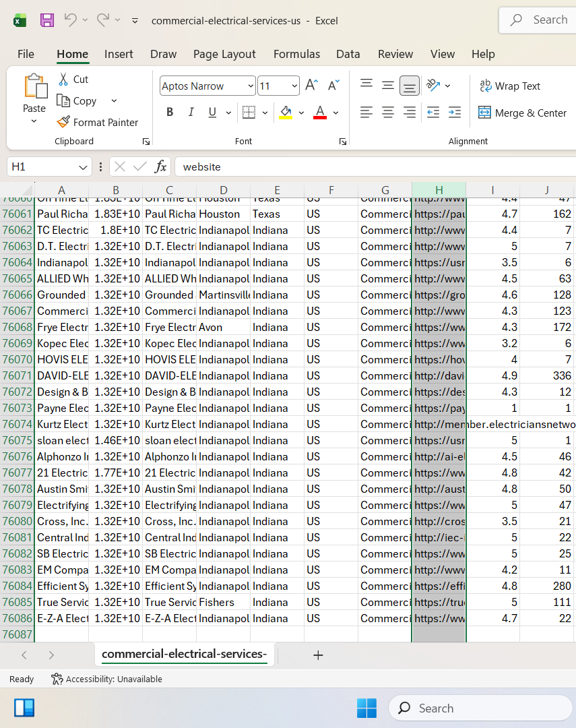Image resolution: width=576 pixels, height=728 pixels.
Task: Apply cell borders with the Borders icon
Action: (249, 112)
